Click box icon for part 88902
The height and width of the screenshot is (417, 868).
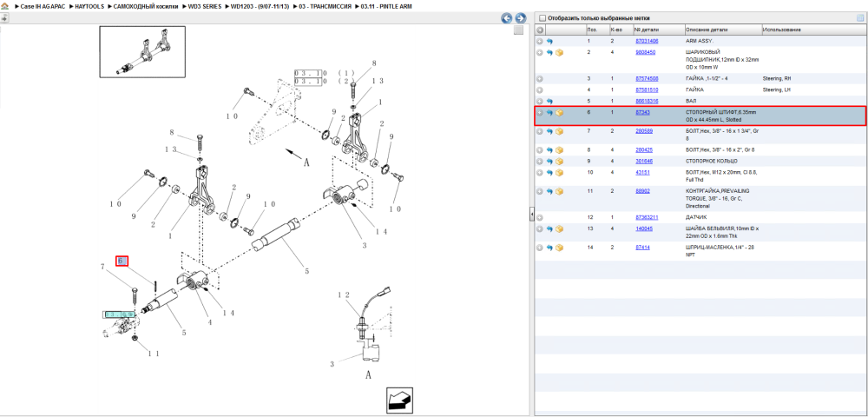[560, 191]
